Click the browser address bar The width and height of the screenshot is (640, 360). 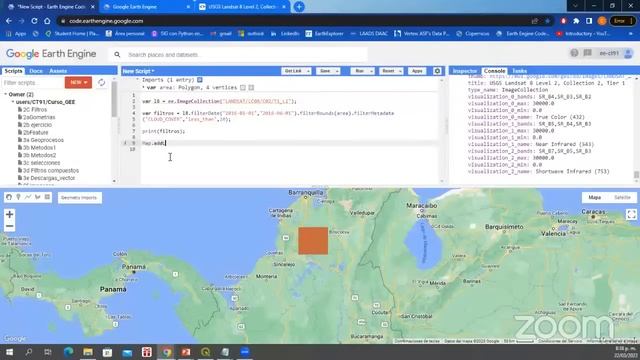[294, 21]
